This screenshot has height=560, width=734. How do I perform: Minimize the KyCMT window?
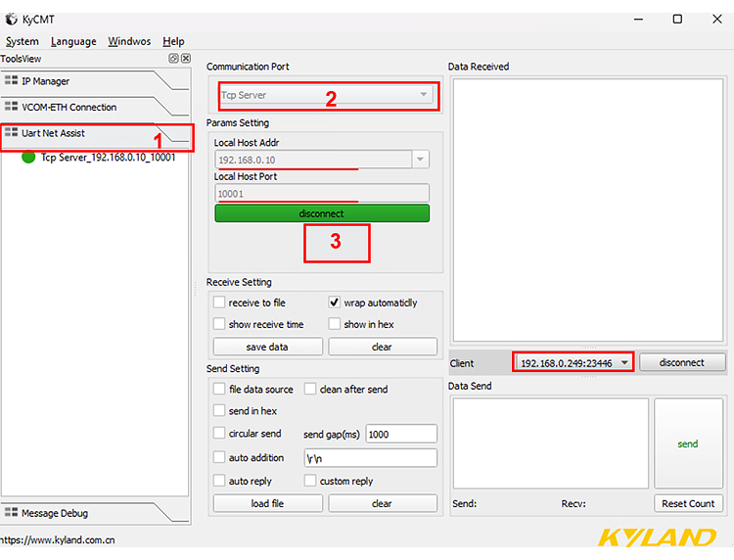pyautogui.click(x=638, y=20)
